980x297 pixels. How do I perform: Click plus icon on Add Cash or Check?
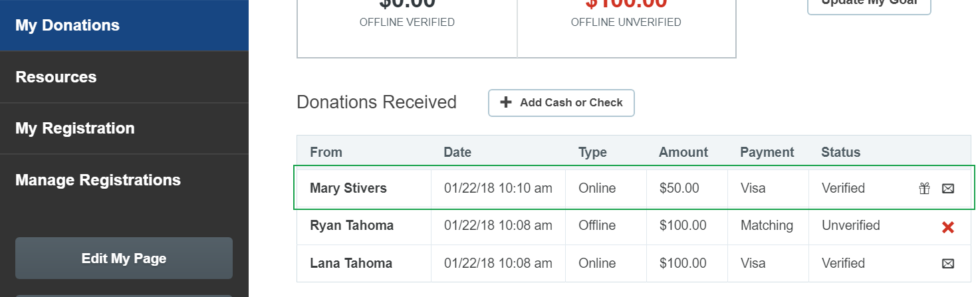pyautogui.click(x=506, y=102)
